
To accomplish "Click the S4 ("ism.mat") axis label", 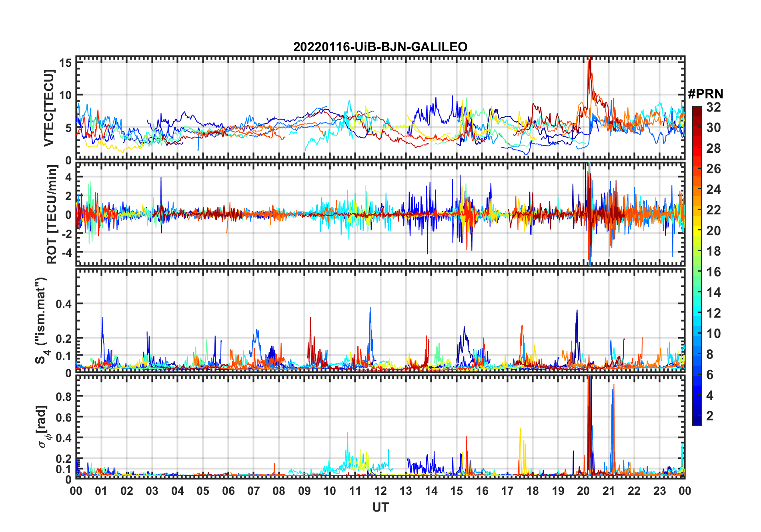I will pyautogui.click(x=42, y=320).
